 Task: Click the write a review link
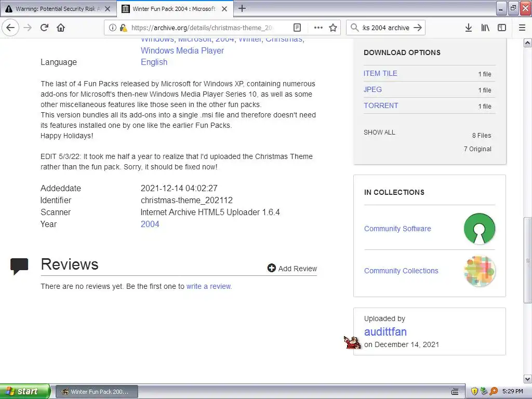click(209, 286)
